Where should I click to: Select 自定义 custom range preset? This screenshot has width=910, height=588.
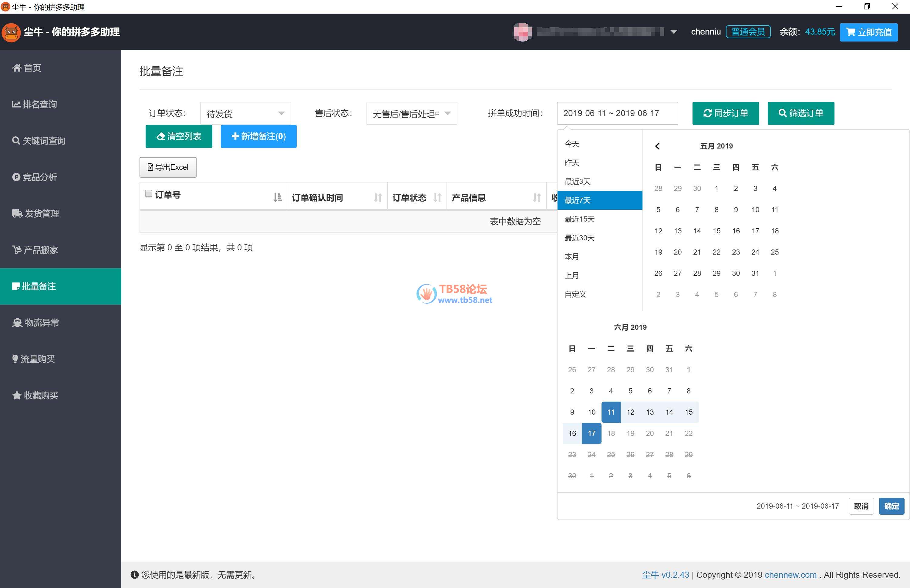pyautogui.click(x=600, y=294)
